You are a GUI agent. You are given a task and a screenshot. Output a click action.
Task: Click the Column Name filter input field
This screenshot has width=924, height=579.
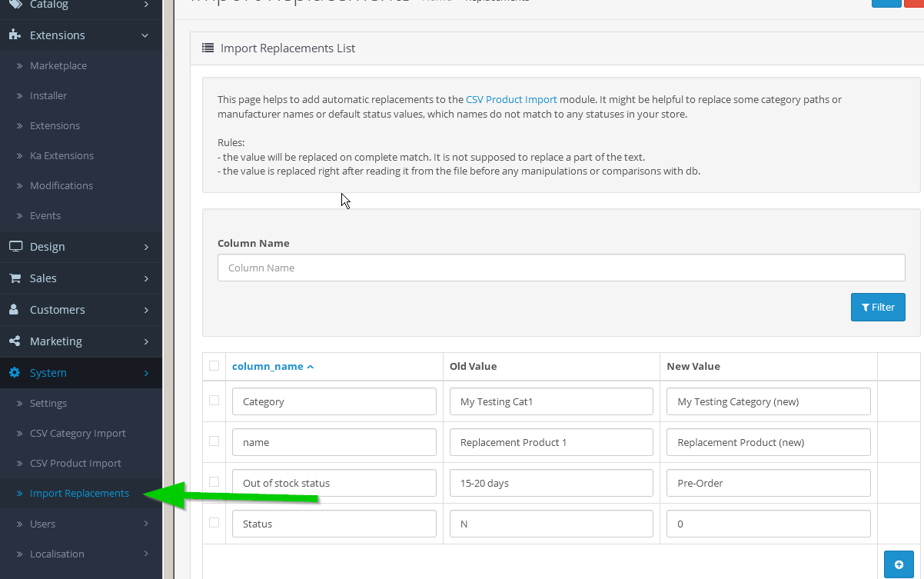coord(560,268)
